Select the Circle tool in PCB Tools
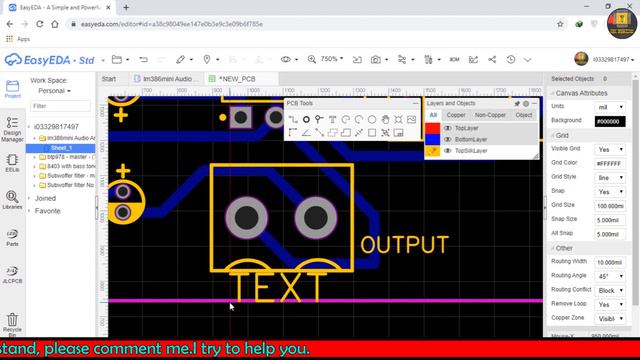This screenshot has width=640, height=360. click(372, 120)
